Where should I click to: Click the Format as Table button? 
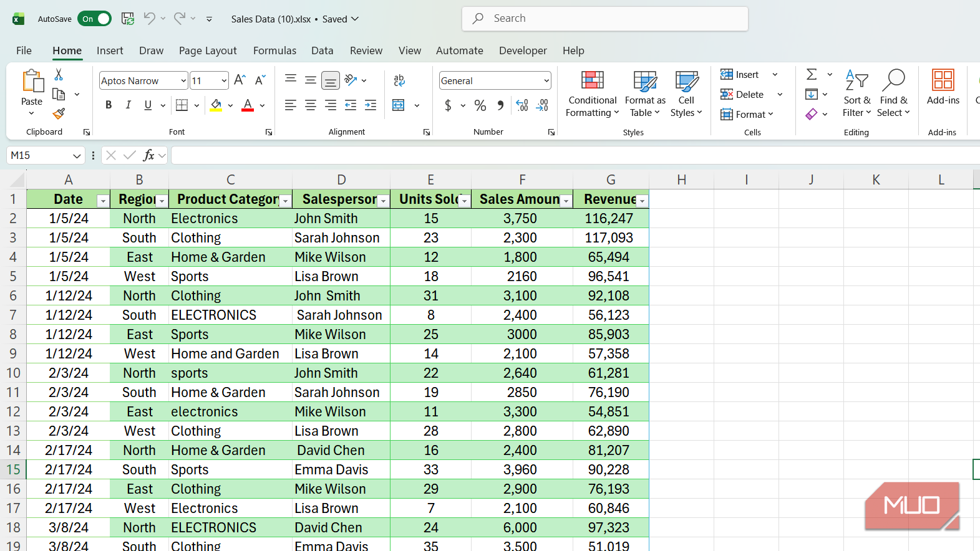click(x=645, y=93)
